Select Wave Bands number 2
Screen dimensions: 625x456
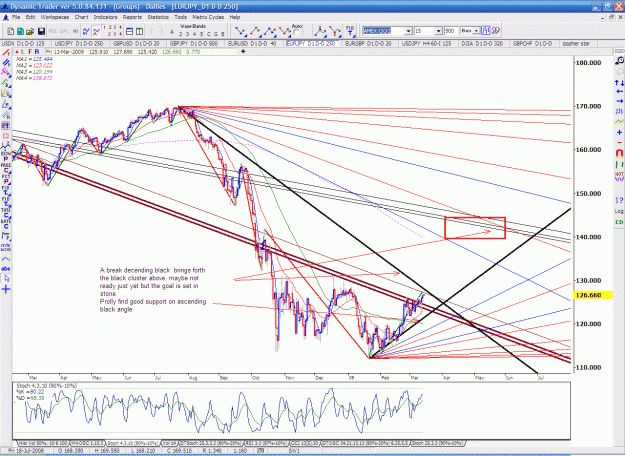point(180,34)
